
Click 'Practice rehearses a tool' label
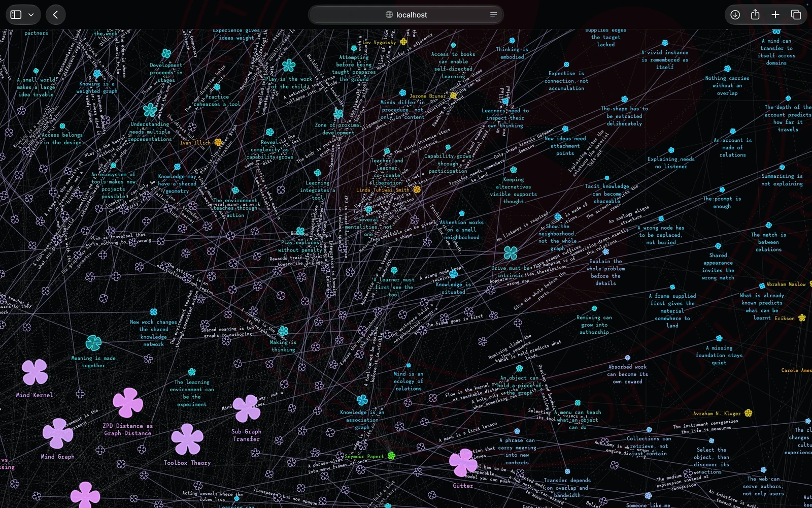point(217,100)
